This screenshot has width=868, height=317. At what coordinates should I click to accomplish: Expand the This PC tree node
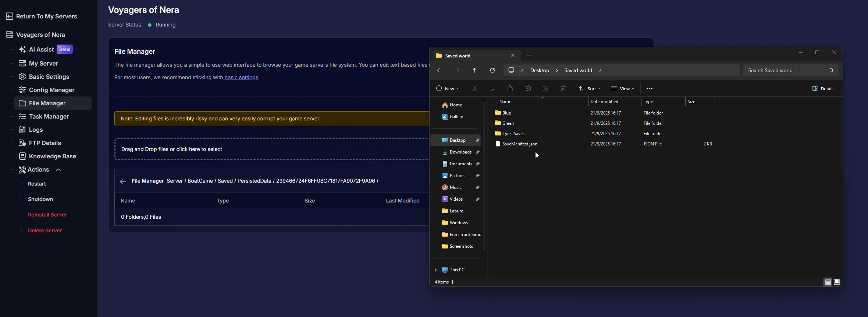[436, 270]
